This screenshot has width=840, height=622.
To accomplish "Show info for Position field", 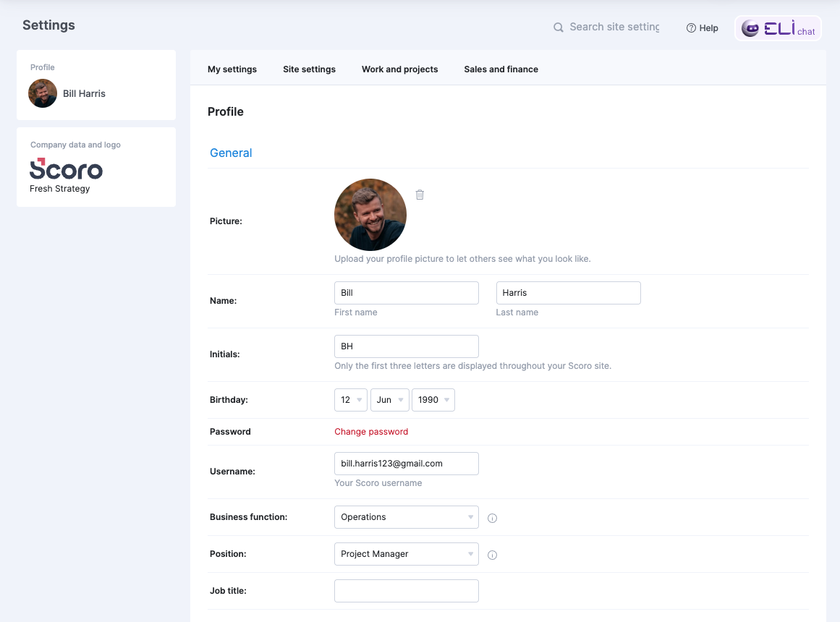I will click(492, 555).
